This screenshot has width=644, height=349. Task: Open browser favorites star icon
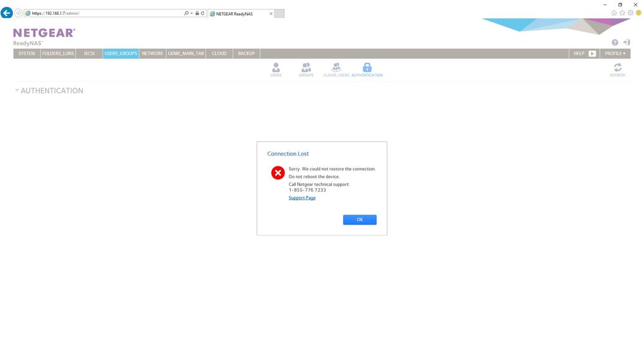click(x=622, y=13)
